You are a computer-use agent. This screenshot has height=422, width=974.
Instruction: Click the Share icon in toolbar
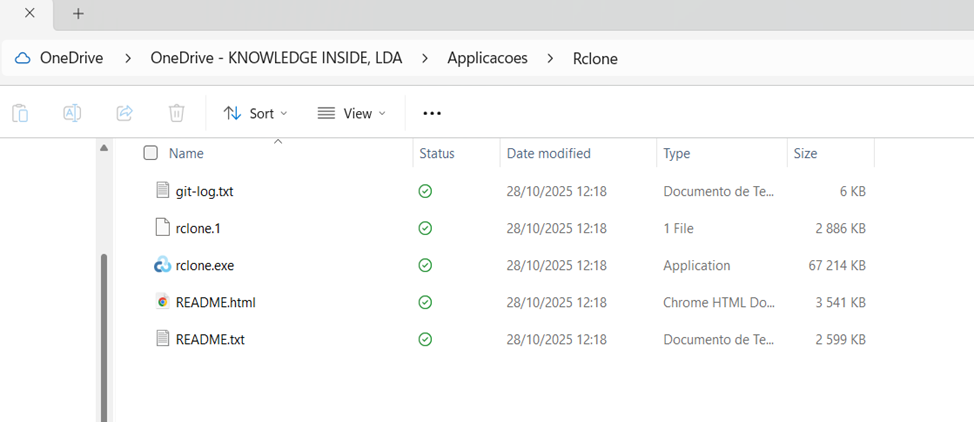pyautogui.click(x=124, y=113)
